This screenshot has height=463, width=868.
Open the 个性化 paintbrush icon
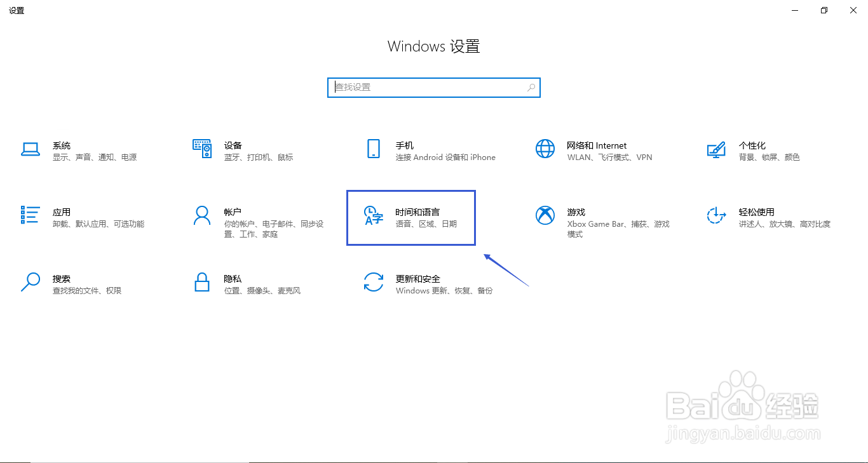(717, 149)
